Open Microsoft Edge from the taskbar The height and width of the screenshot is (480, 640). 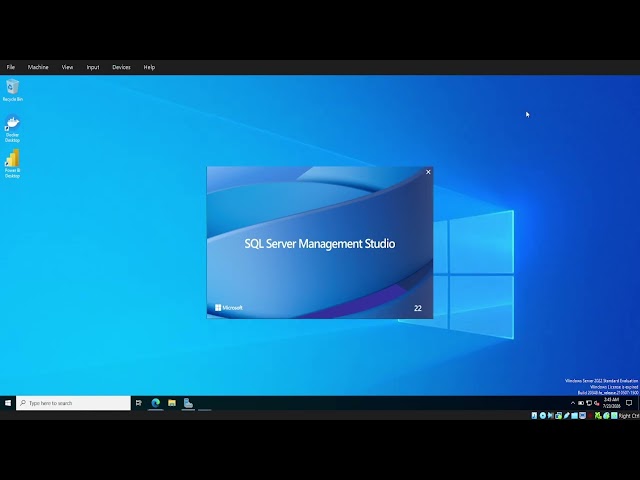click(x=156, y=403)
